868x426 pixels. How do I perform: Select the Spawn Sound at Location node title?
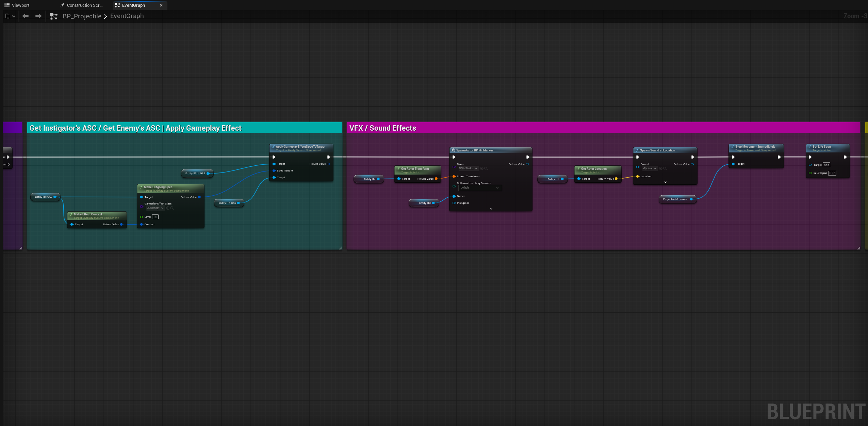coord(657,150)
